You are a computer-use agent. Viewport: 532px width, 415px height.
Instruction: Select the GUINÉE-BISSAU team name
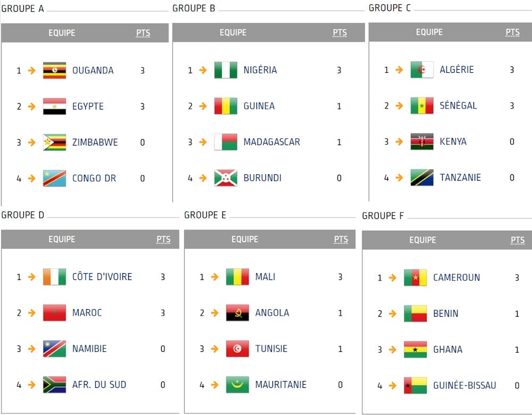(x=464, y=386)
